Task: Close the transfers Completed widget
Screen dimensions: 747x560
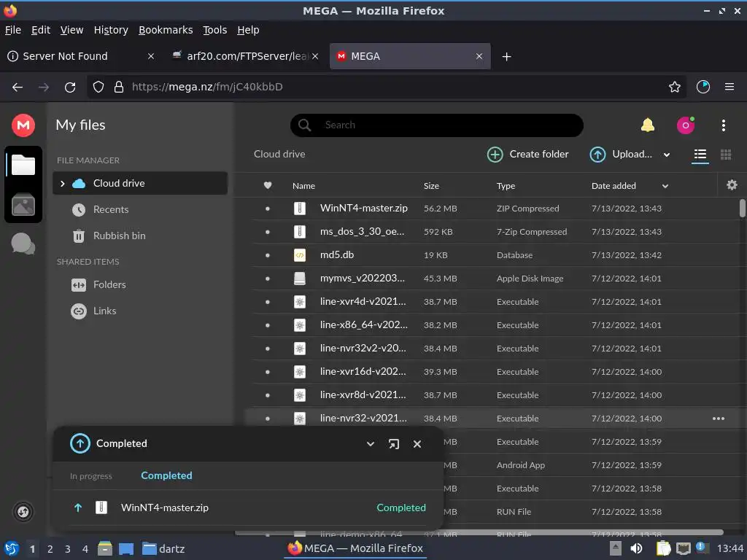Action: pyautogui.click(x=417, y=444)
